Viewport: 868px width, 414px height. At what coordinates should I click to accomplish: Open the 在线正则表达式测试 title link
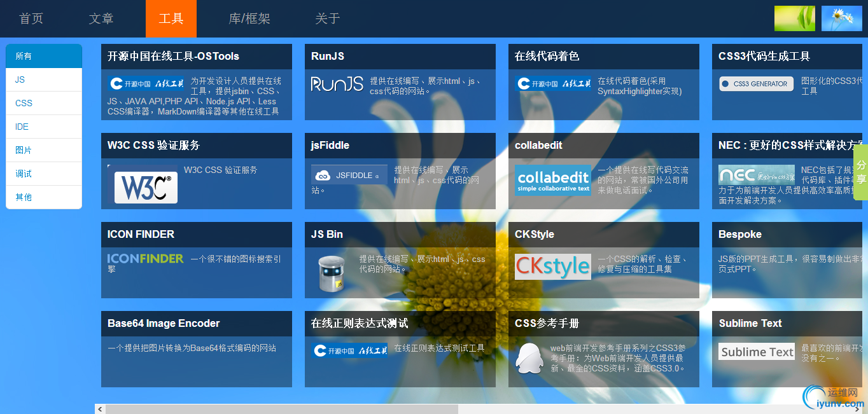[360, 323]
